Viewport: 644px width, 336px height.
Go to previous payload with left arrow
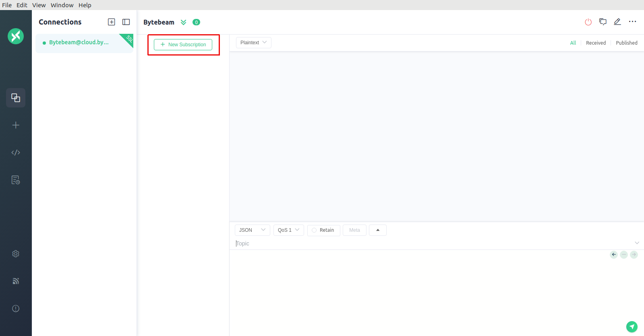point(614,255)
